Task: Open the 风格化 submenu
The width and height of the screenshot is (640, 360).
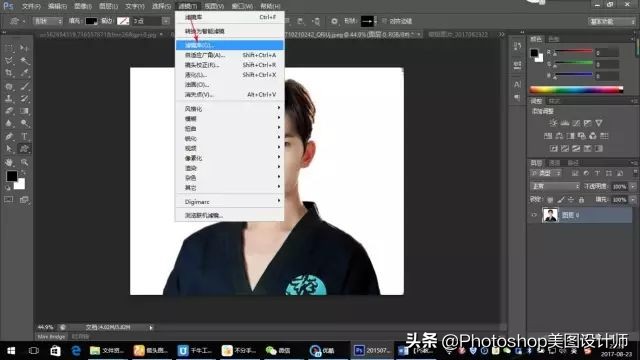Action: 230,109
